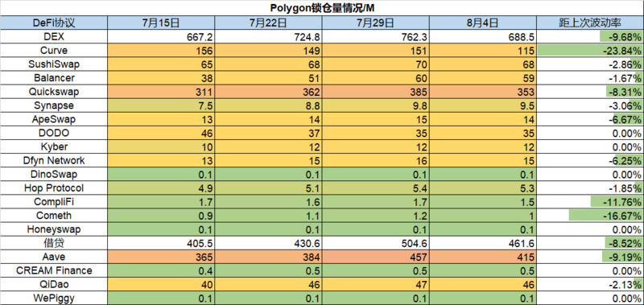
Task: Select the Cometh row label
Action: point(54,216)
